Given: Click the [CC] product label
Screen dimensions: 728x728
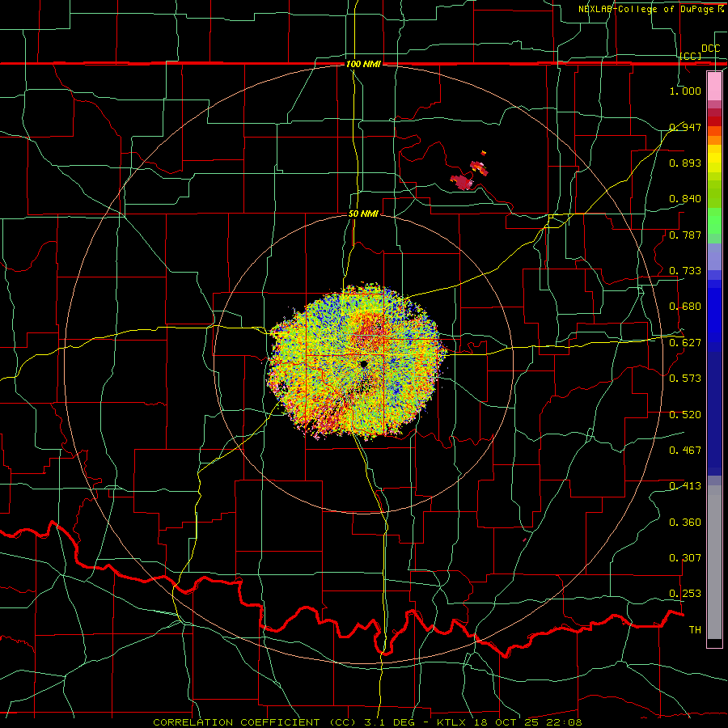Looking at the screenshot, I should click(691, 56).
